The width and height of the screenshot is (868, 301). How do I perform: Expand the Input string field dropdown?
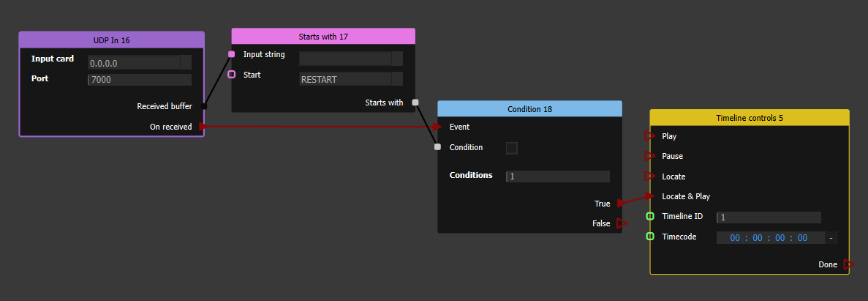[x=397, y=59]
